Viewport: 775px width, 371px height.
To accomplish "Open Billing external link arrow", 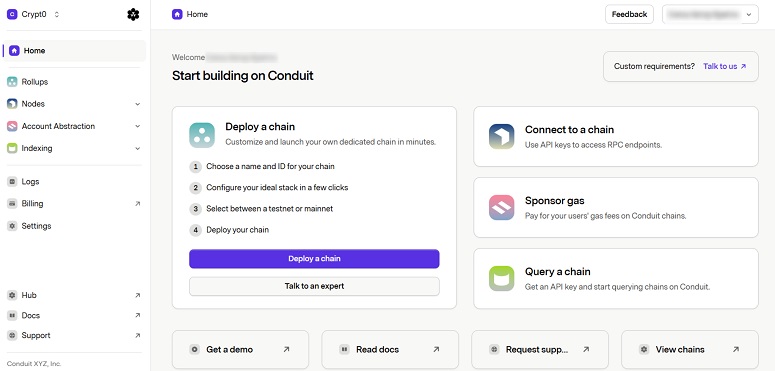I will tap(137, 204).
